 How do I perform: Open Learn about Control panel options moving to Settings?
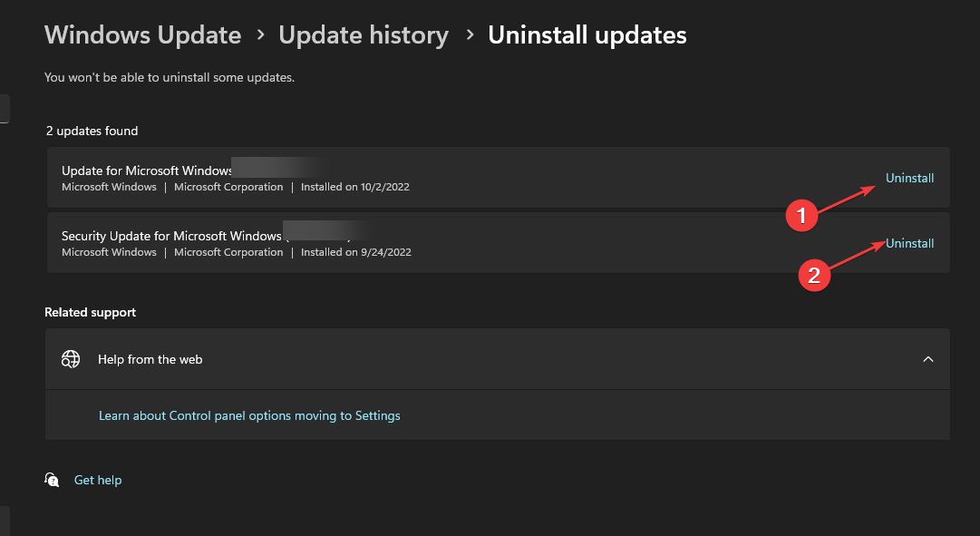tap(249, 416)
